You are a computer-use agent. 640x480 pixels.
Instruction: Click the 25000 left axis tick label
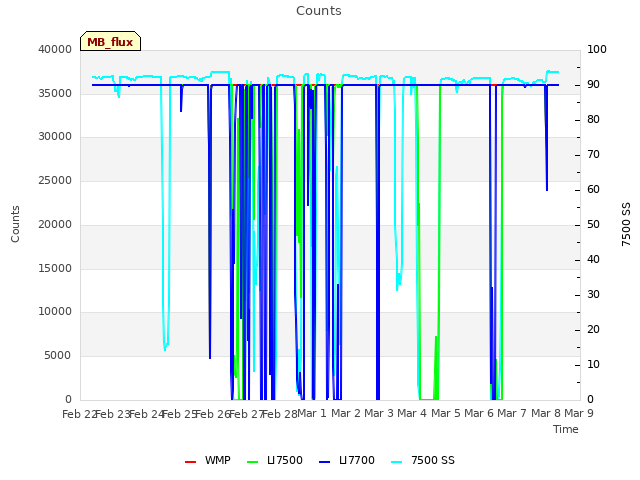pos(55,180)
